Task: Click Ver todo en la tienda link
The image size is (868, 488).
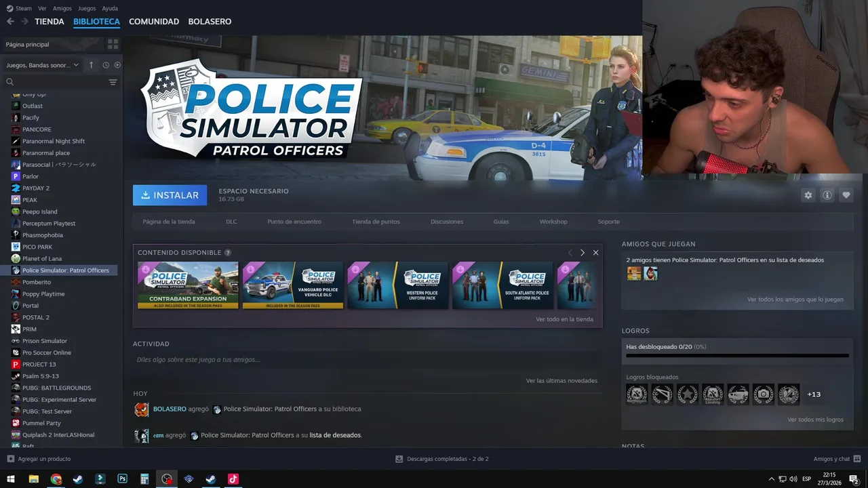Action: [564, 319]
